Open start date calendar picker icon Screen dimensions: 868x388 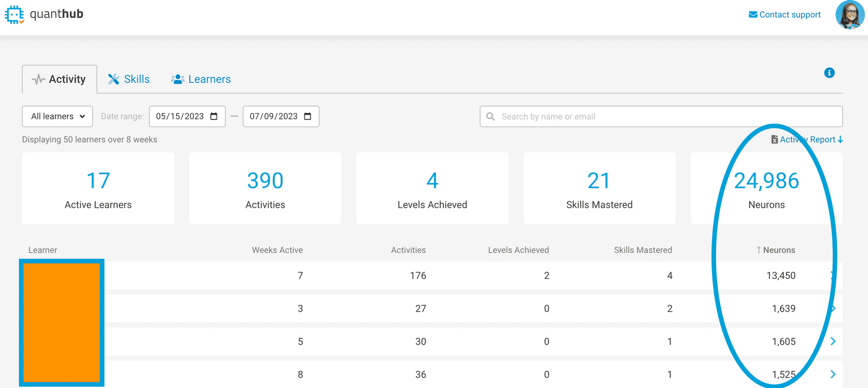(214, 116)
